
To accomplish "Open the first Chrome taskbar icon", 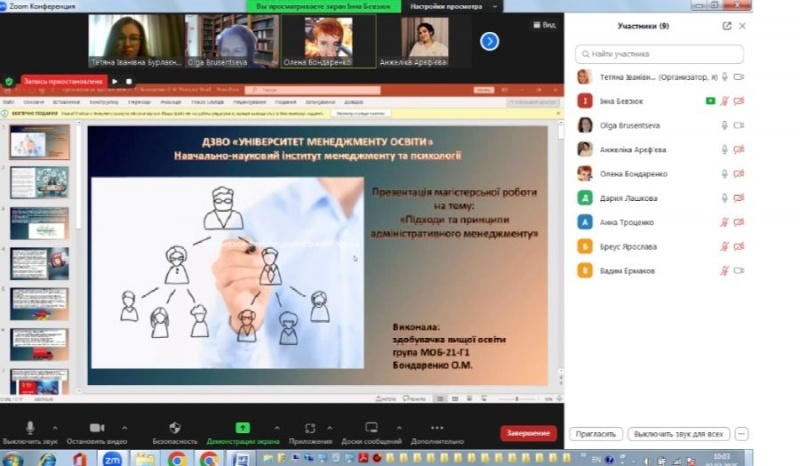I will click(x=177, y=459).
